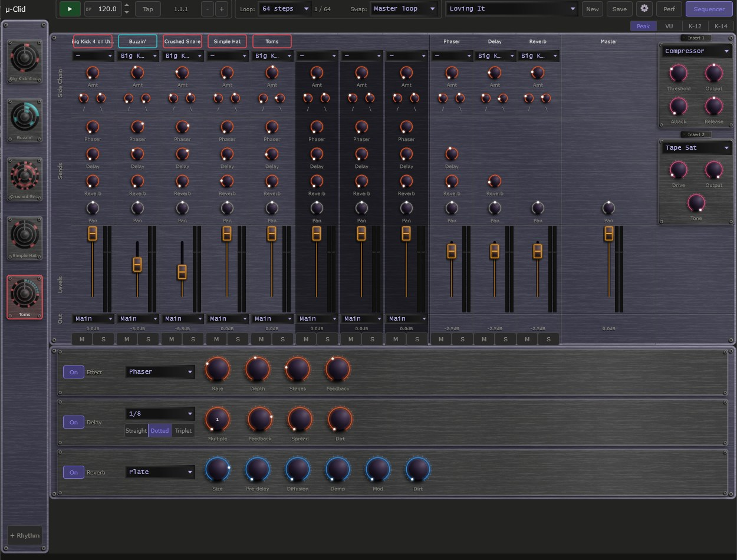
Task: Click the Delay effect Feedback knob
Action: [x=260, y=420]
